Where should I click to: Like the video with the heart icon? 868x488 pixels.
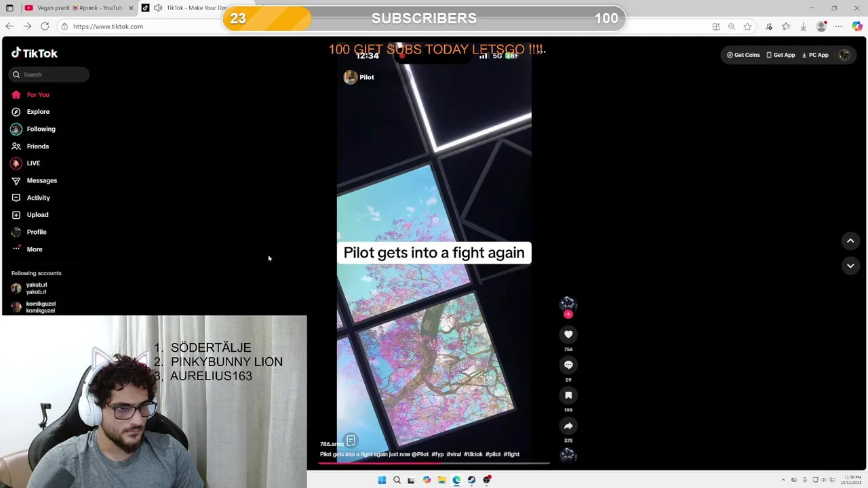[x=568, y=334]
